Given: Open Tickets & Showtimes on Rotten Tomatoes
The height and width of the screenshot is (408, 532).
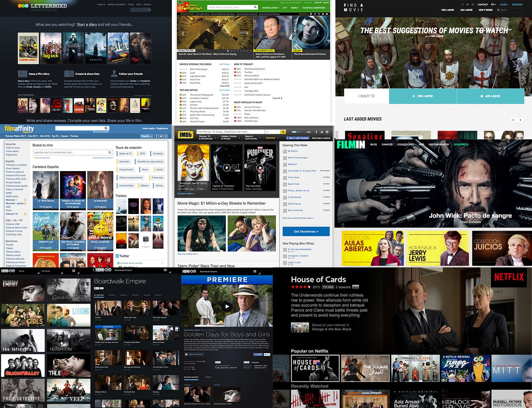Looking at the screenshot, I should point(314,8).
